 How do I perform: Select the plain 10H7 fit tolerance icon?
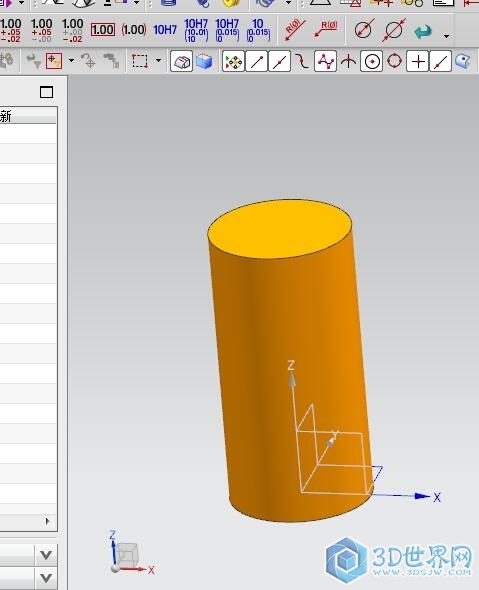pyautogui.click(x=165, y=30)
